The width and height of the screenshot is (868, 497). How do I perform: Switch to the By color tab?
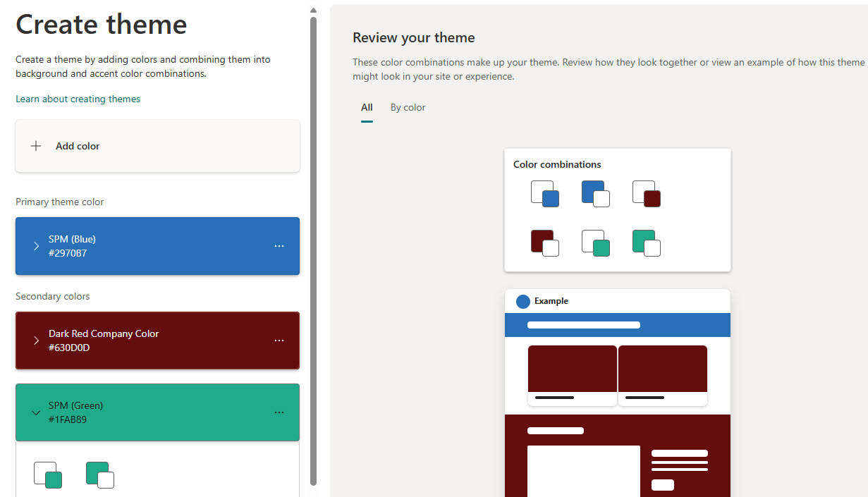click(408, 108)
